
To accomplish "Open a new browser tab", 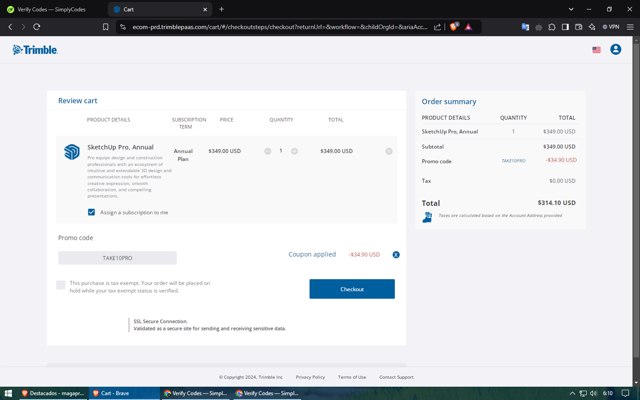I will click(x=221, y=9).
